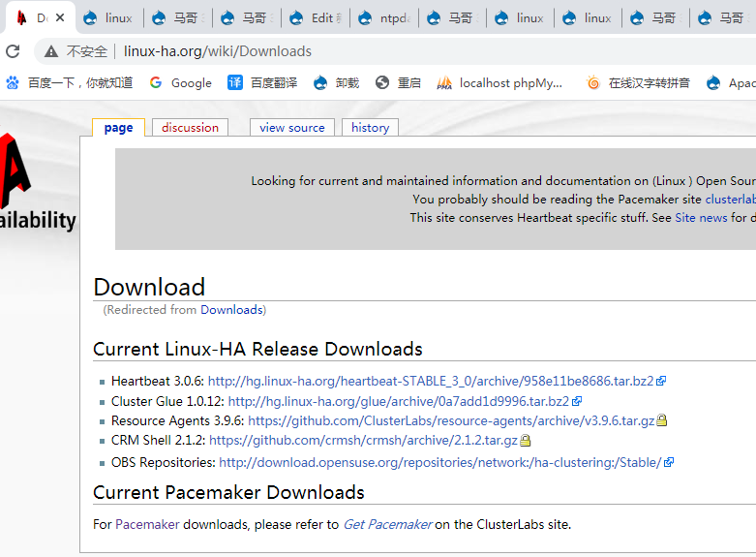Open the 'view source' wiki tab

(x=292, y=128)
